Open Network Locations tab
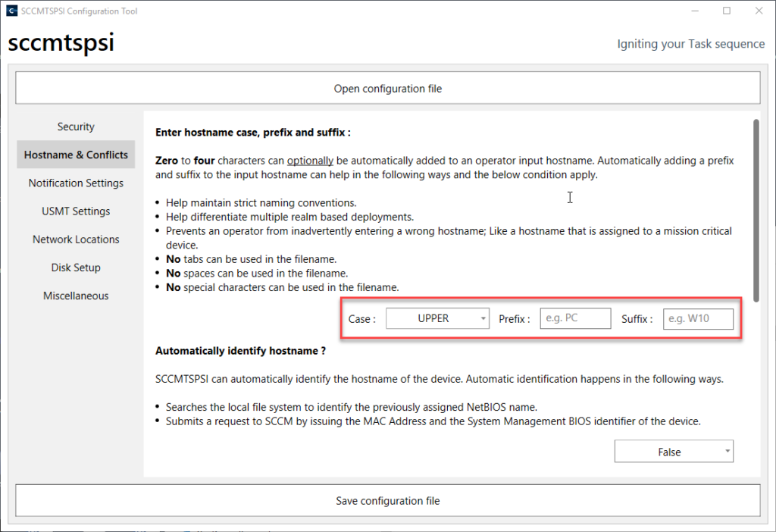 tap(76, 239)
